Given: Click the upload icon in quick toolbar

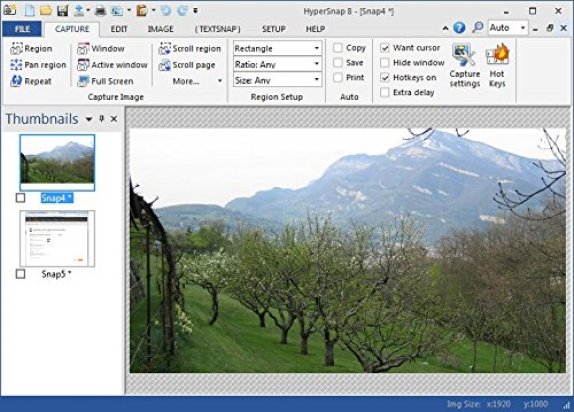Looking at the screenshot, I should coord(79,10).
